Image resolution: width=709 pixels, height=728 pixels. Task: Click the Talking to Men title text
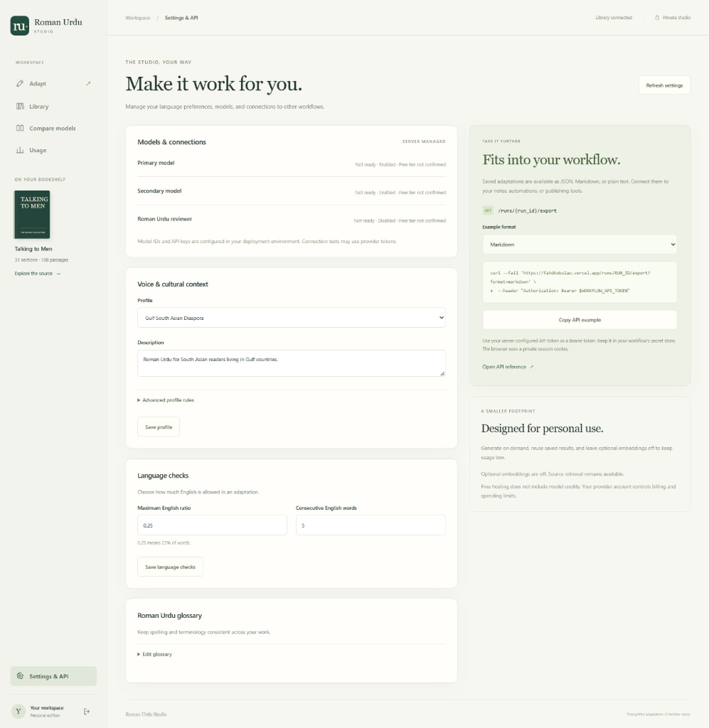33,249
